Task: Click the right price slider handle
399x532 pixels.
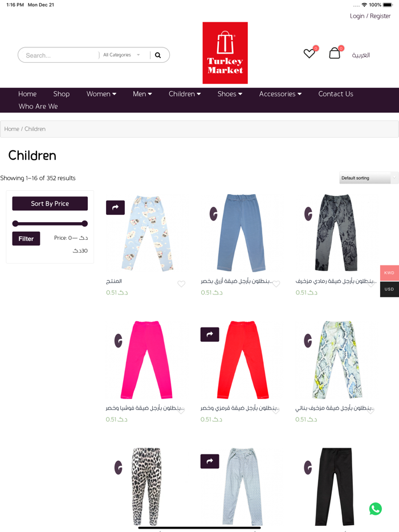Action: click(x=85, y=223)
